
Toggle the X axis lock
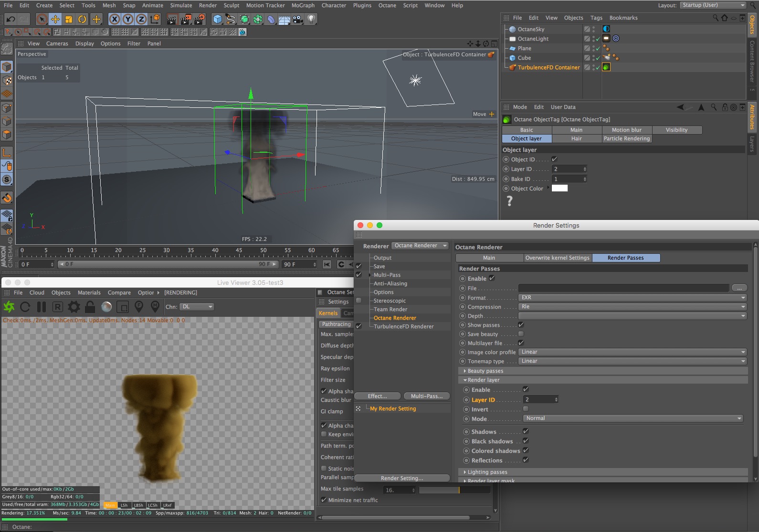coord(115,19)
